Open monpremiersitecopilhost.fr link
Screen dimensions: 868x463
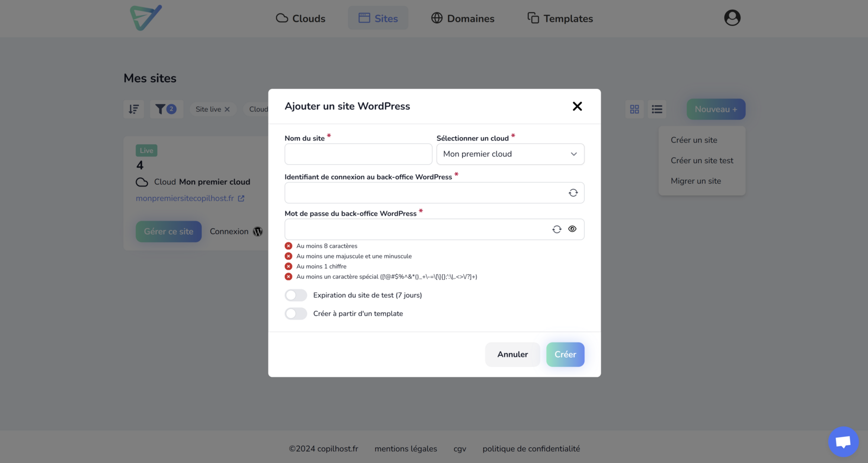point(185,198)
